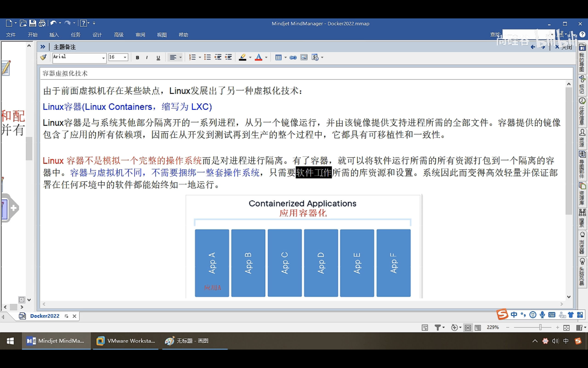Zoom out with the minus button
The height and width of the screenshot is (368, 588).
(508, 328)
